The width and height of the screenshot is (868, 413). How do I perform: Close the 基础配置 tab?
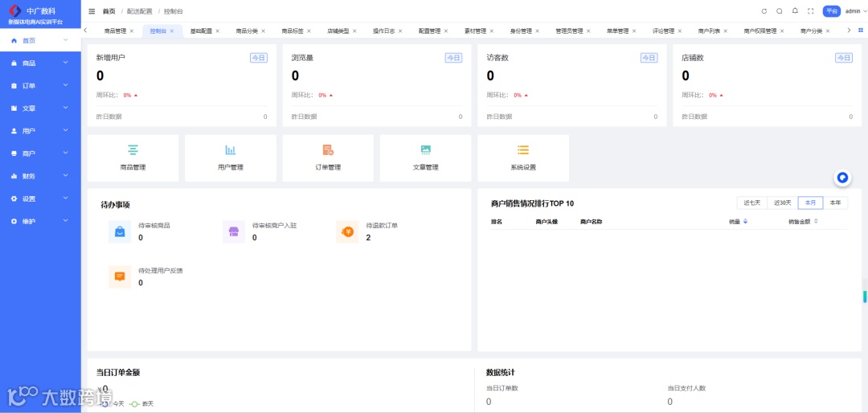218,31
